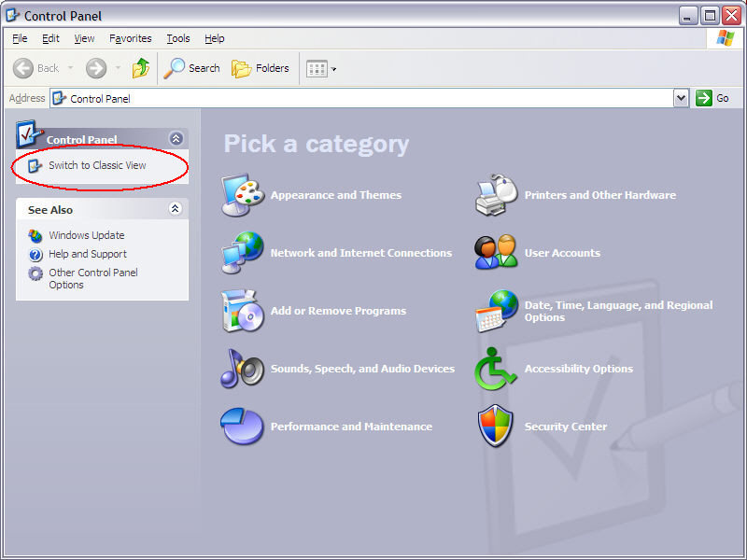747x560 pixels.
Task: Open the Other Control Panel Options link
Action: [x=93, y=278]
